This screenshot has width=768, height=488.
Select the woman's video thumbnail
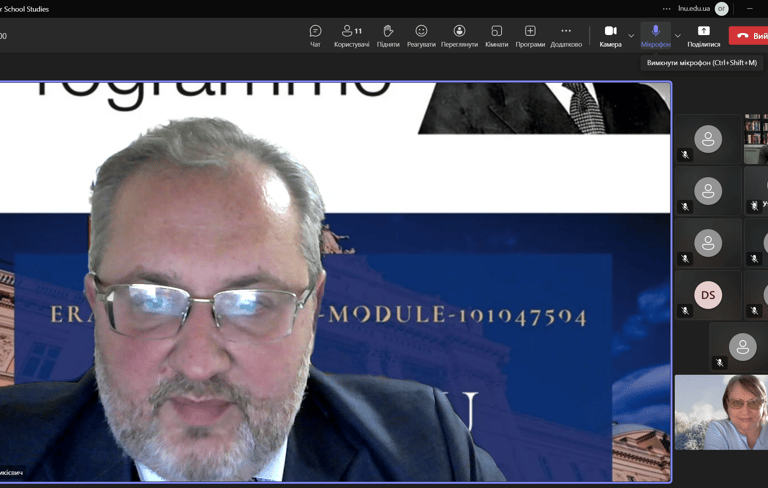pos(721,413)
